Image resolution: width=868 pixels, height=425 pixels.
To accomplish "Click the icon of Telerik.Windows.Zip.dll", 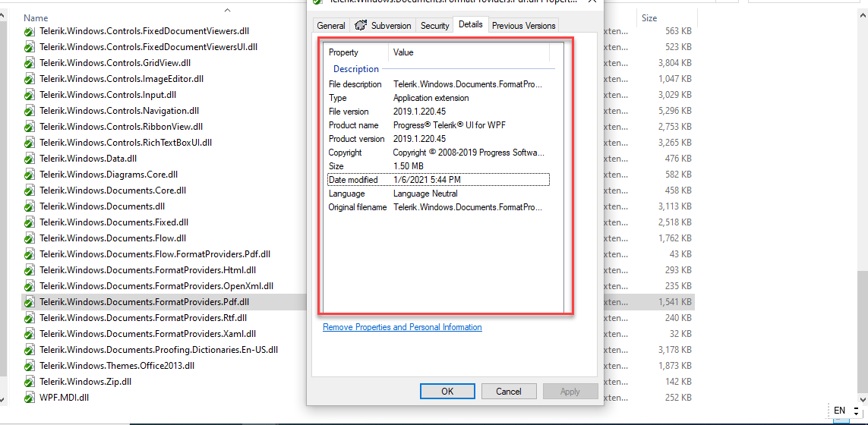I will point(30,382).
